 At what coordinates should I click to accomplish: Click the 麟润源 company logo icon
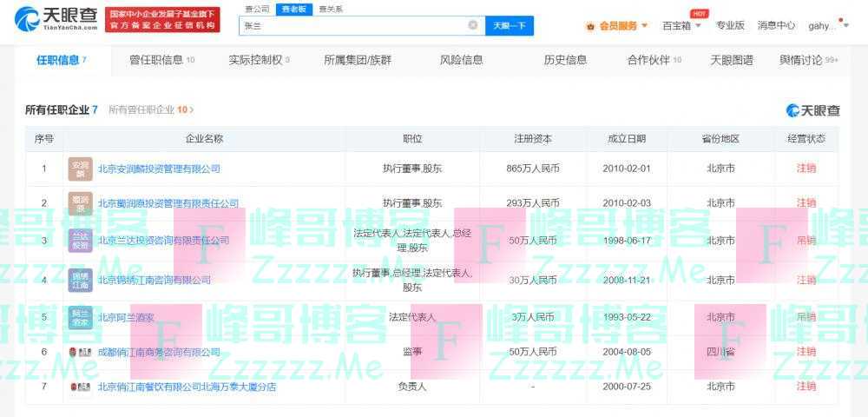pyautogui.click(x=80, y=203)
